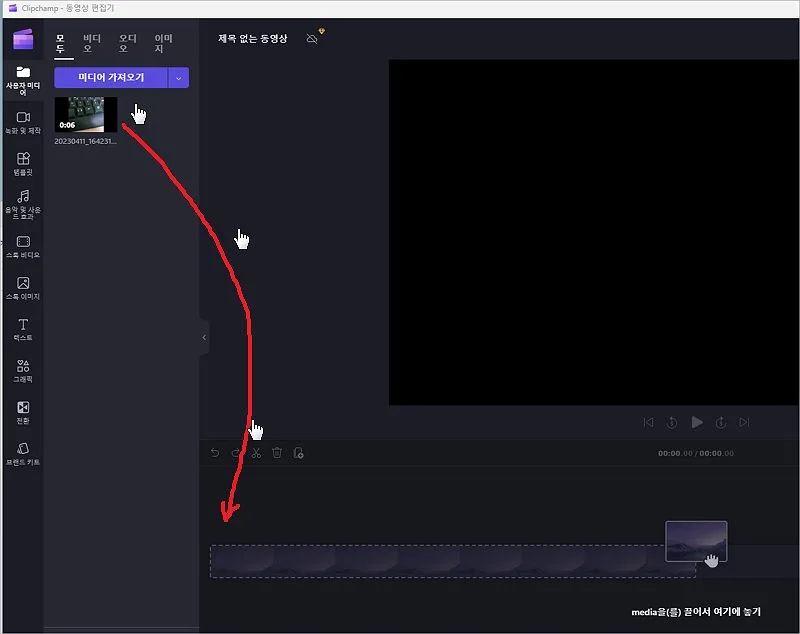
Task: Open the 녹화 및 제작 (Record & create) panel
Action: [23, 123]
